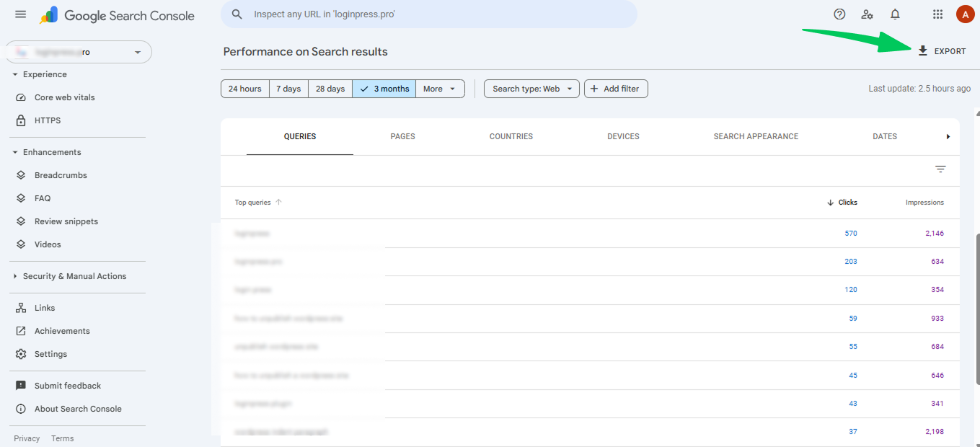Screen dimensions: 980x447
Task: Click the 684 impressions value
Action: (x=937, y=347)
